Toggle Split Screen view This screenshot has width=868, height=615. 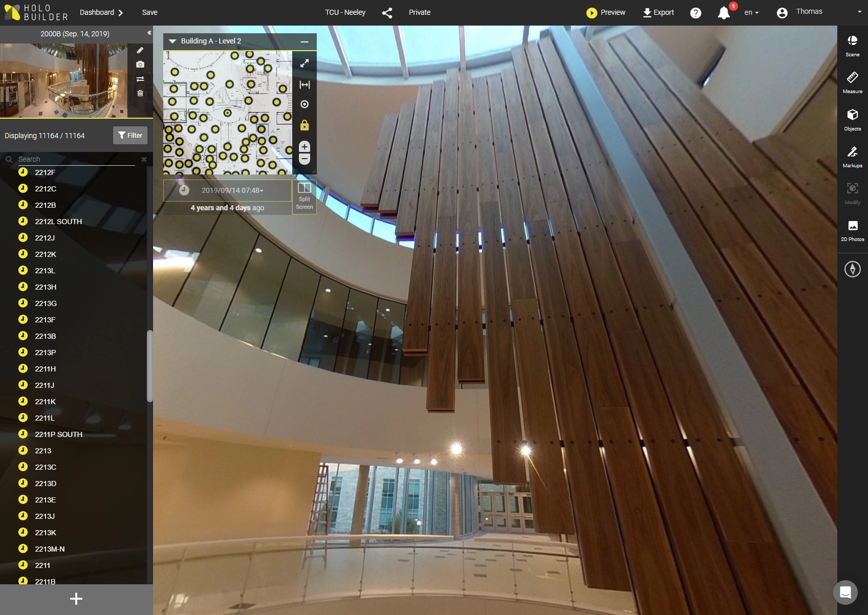coord(305,196)
